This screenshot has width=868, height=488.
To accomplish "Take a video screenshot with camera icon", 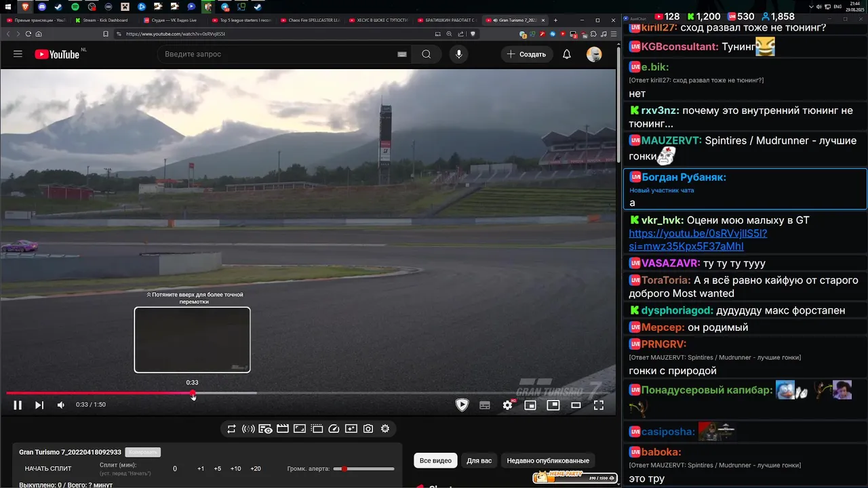I will click(368, 428).
